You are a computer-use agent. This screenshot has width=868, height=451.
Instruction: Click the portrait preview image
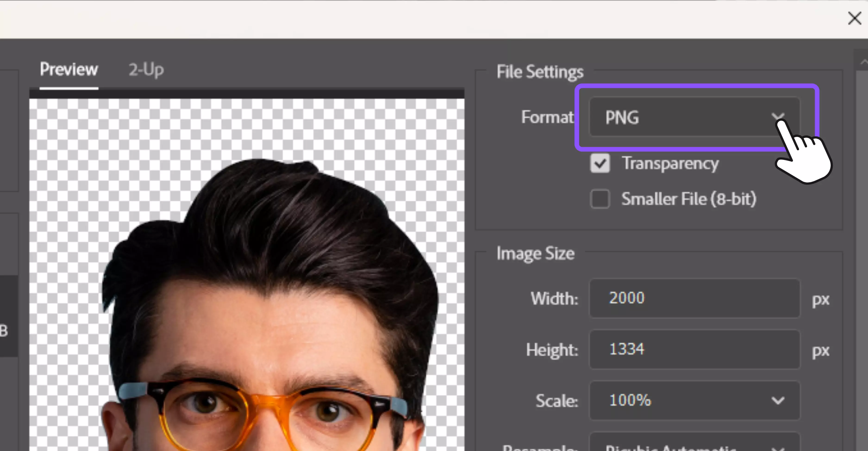coord(247,275)
